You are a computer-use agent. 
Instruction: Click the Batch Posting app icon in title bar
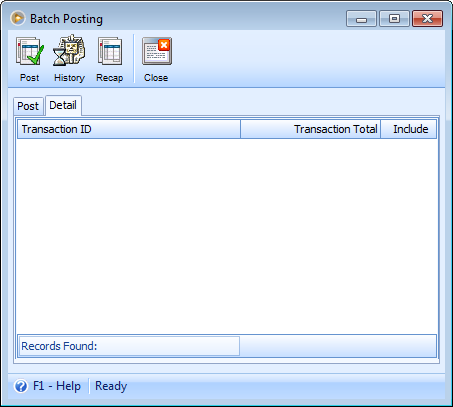[x=18, y=18]
